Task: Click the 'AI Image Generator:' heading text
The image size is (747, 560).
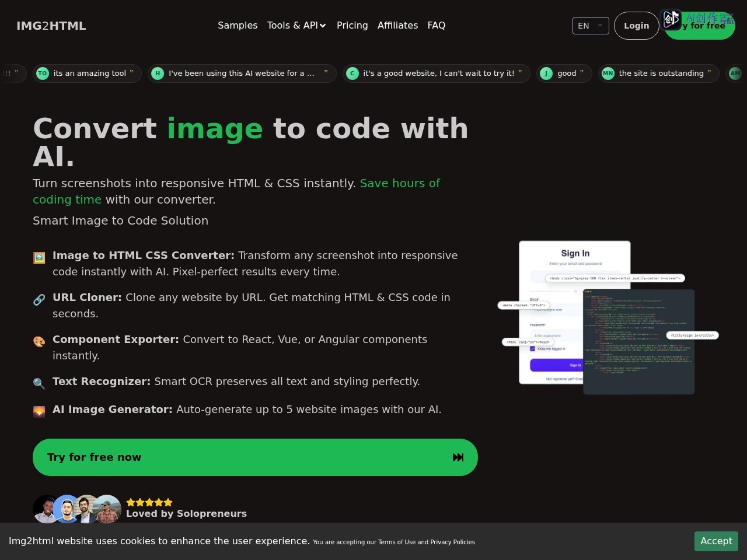Action: (113, 409)
